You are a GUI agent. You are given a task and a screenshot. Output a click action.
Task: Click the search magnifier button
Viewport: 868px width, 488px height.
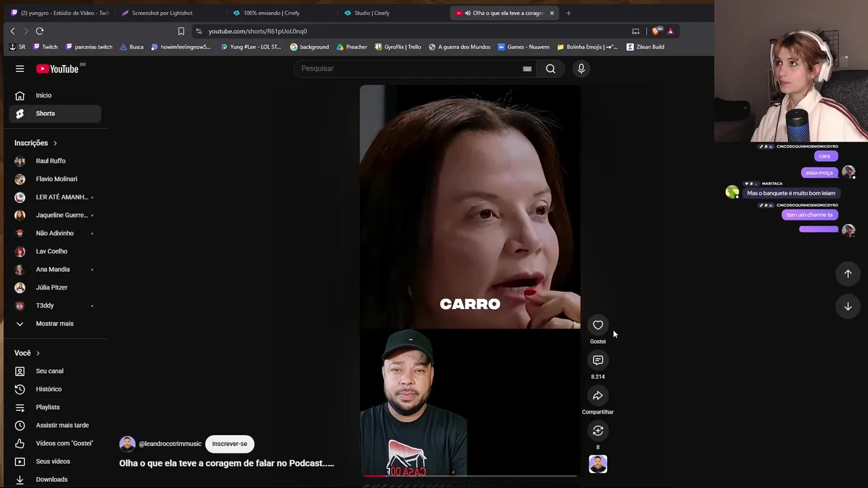click(551, 68)
